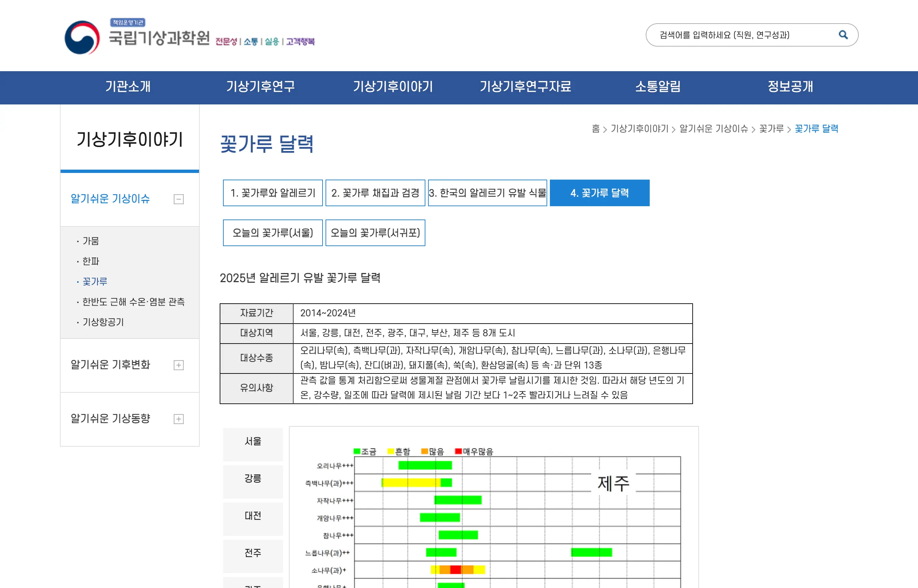Open tab 3. 한국의 알레르기 유발 식물

(x=488, y=193)
